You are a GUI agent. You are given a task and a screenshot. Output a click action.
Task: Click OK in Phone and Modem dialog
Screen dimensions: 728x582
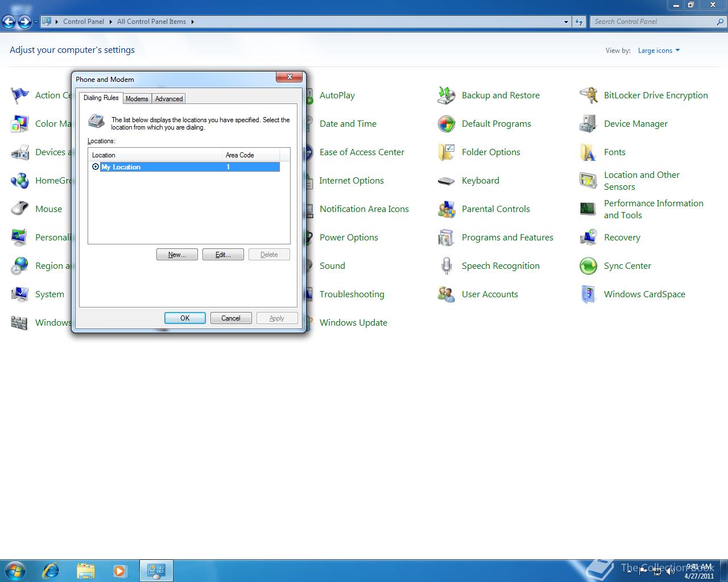pyautogui.click(x=185, y=318)
